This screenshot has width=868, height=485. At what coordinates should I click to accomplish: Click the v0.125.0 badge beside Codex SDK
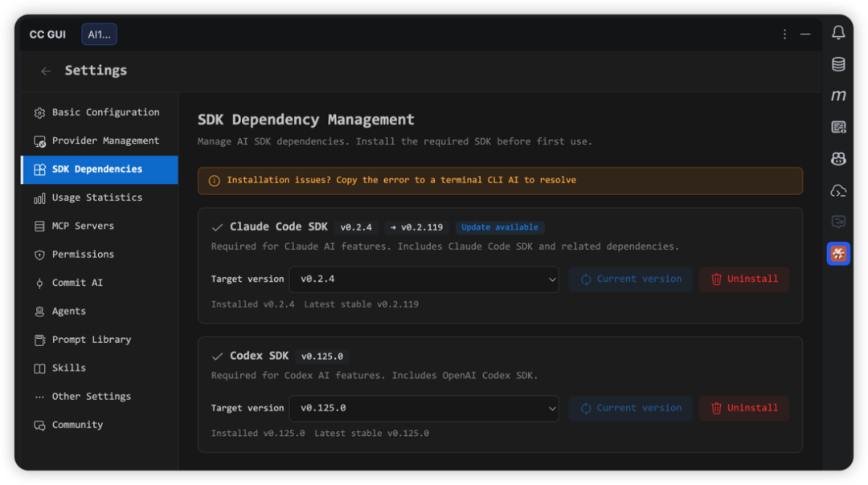322,357
